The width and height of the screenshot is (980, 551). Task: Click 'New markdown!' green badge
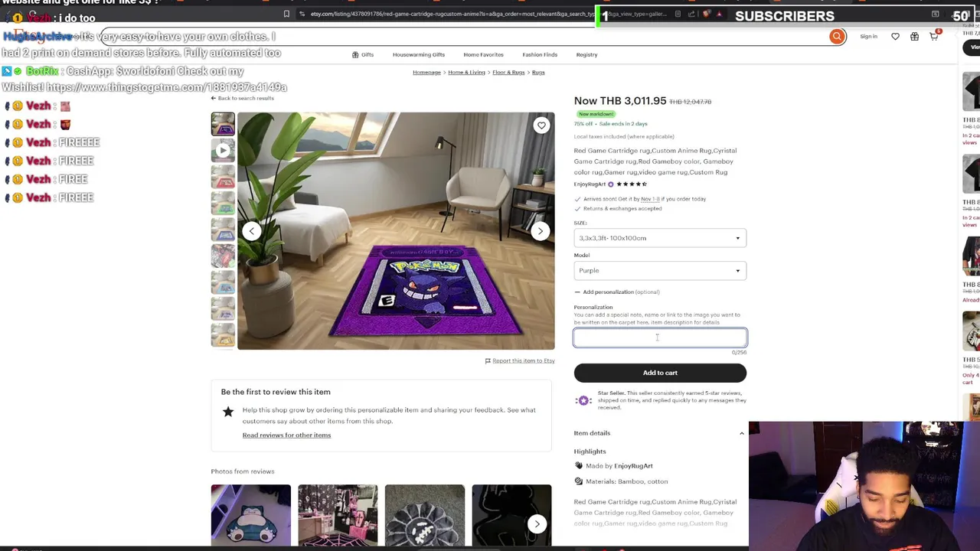point(596,114)
